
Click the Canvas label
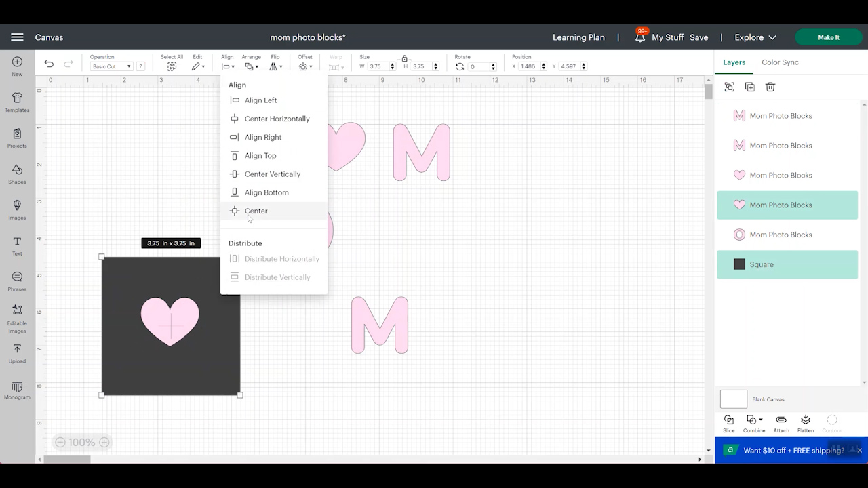(x=49, y=37)
